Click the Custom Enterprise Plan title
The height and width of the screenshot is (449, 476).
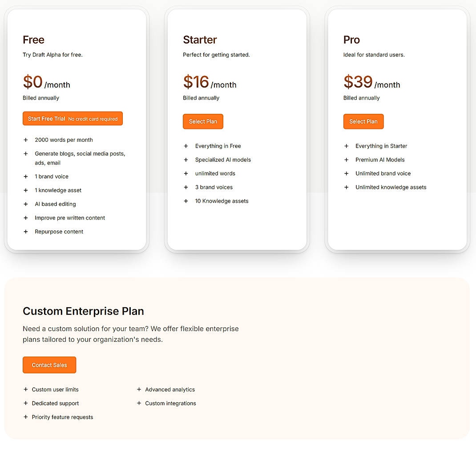pos(83,311)
